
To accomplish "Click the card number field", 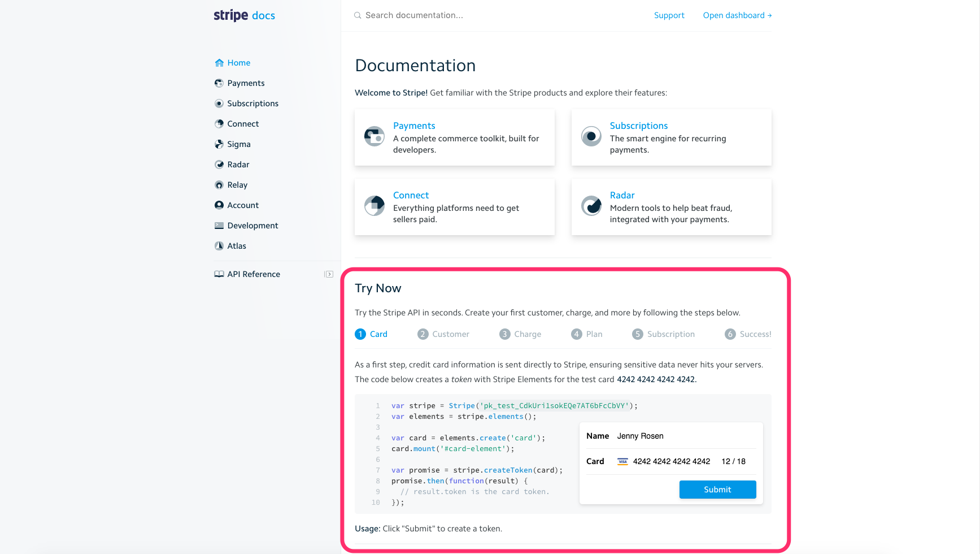I will (672, 462).
